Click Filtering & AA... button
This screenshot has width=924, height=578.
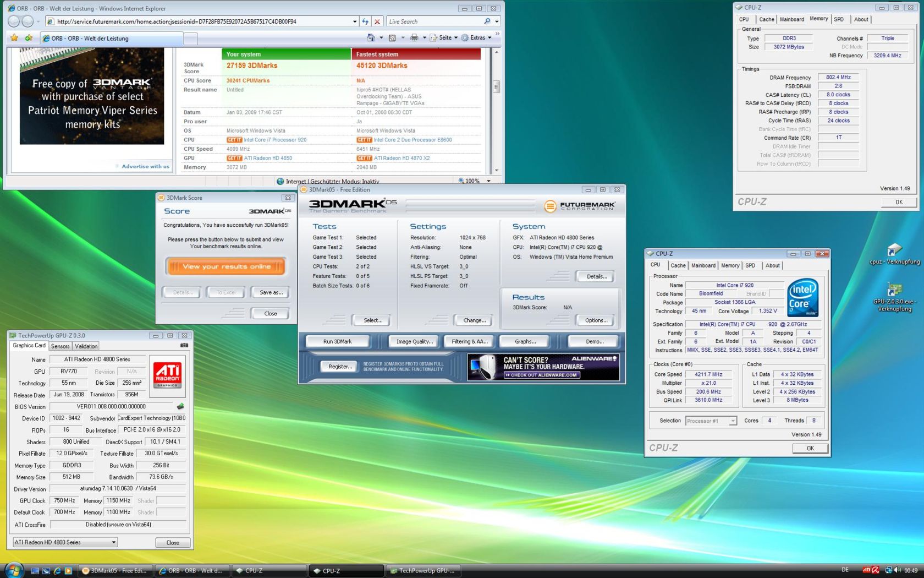470,341
